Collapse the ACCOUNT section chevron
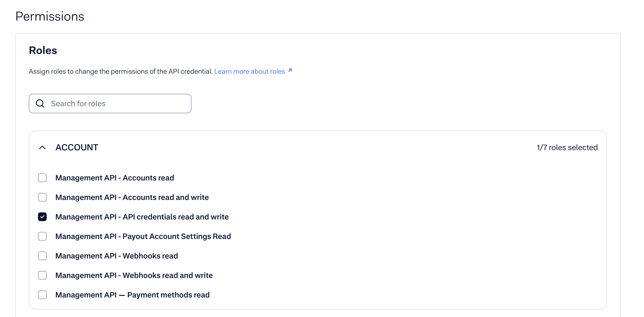Viewport: 644px width, 317px height. coord(42,147)
